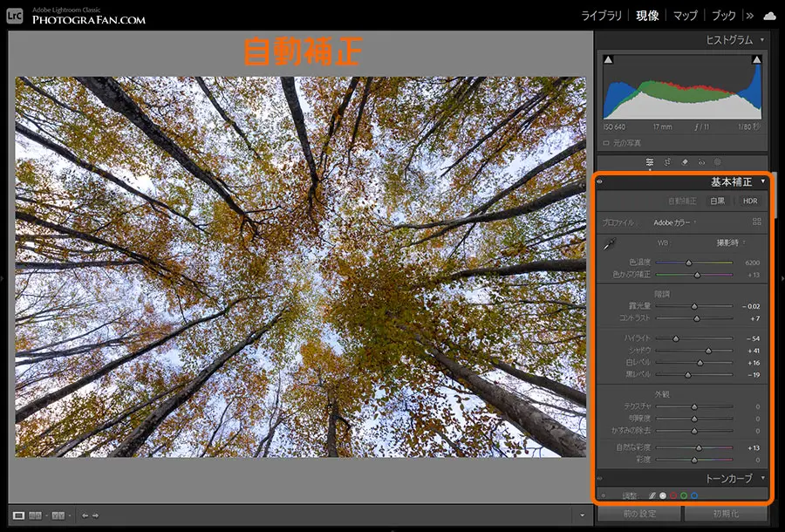
Task: Pick the white balance eyedropper tool
Action: coord(610,243)
